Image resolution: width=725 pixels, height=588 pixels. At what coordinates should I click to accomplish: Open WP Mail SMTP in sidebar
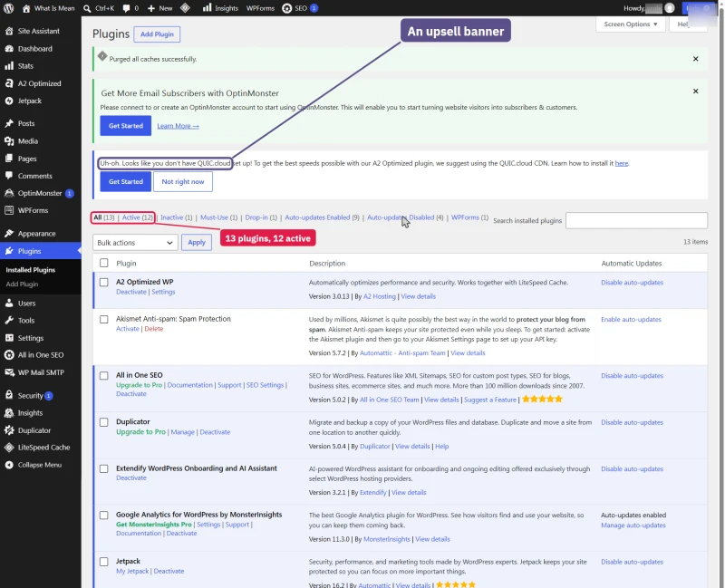click(x=41, y=372)
